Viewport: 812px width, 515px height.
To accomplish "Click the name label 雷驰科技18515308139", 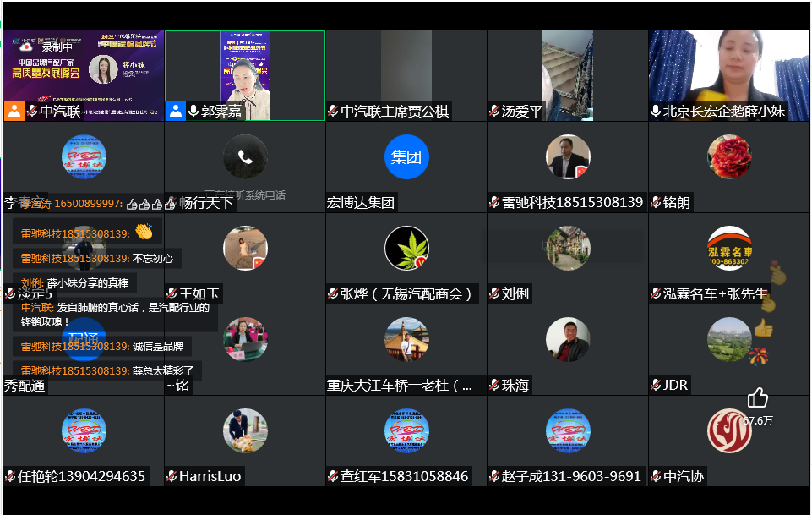I will pyautogui.click(x=572, y=203).
